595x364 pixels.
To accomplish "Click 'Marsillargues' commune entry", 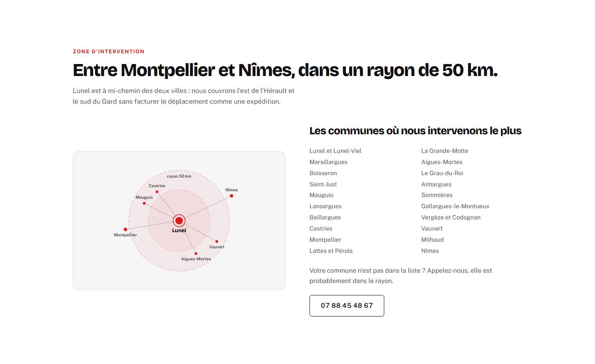I will (328, 162).
